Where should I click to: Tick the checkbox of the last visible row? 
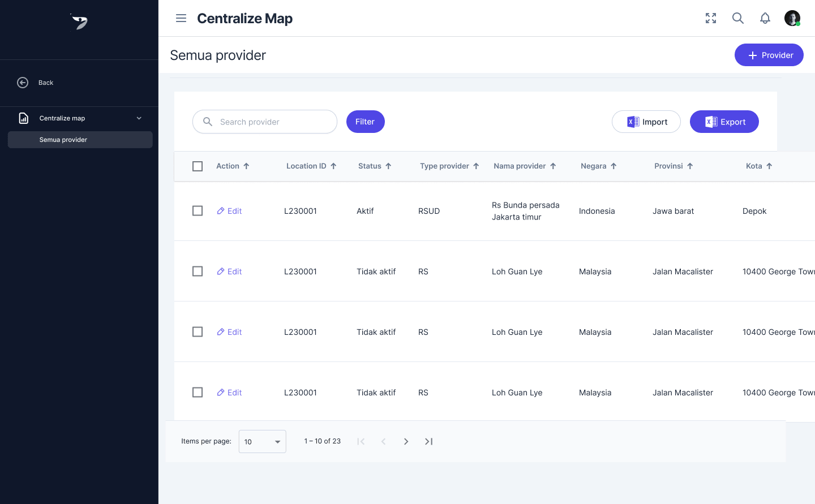pos(198,393)
